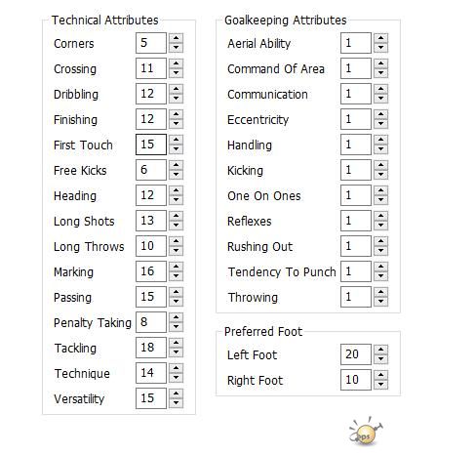Decrease Left Foot value down arrow
476x455 pixels.
point(380,359)
